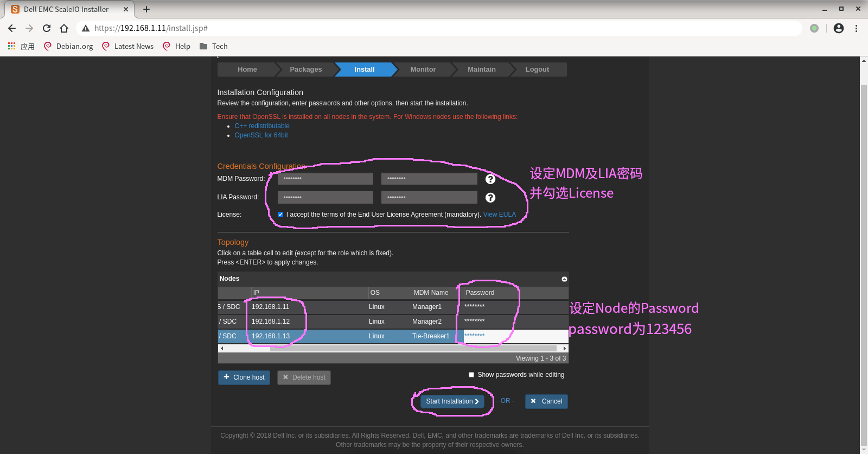Open the Chrome three-dot menu
This screenshot has width=868, height=454.
(x=857, y=28)
